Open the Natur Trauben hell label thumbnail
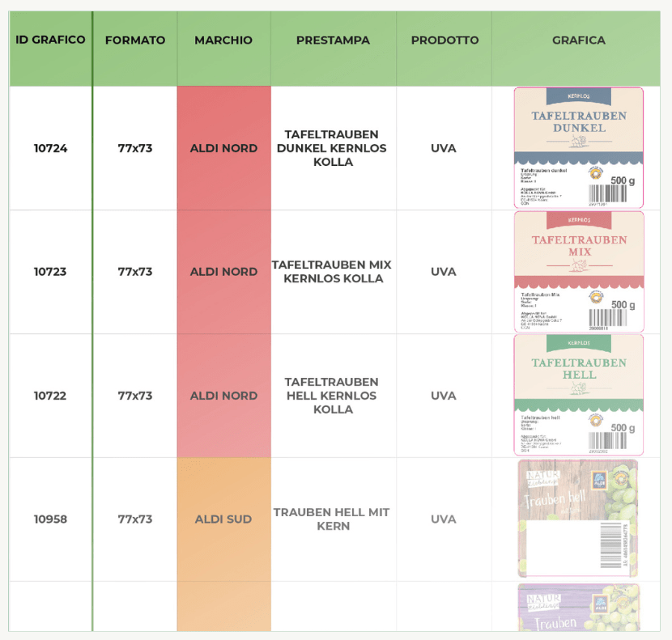Image resolution: width=672 pixels, height=640 pixels. (578, 519)
